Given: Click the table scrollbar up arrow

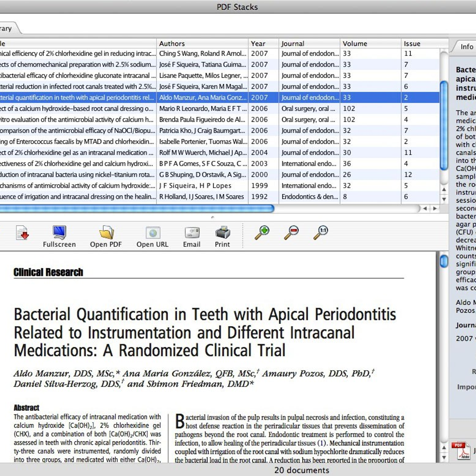Looking at the screenshot, I should (444, 190).
